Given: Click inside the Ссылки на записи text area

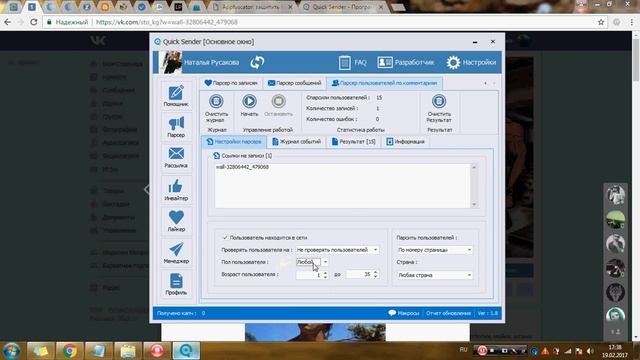Looking at the screenshot, I should [342, 186].
